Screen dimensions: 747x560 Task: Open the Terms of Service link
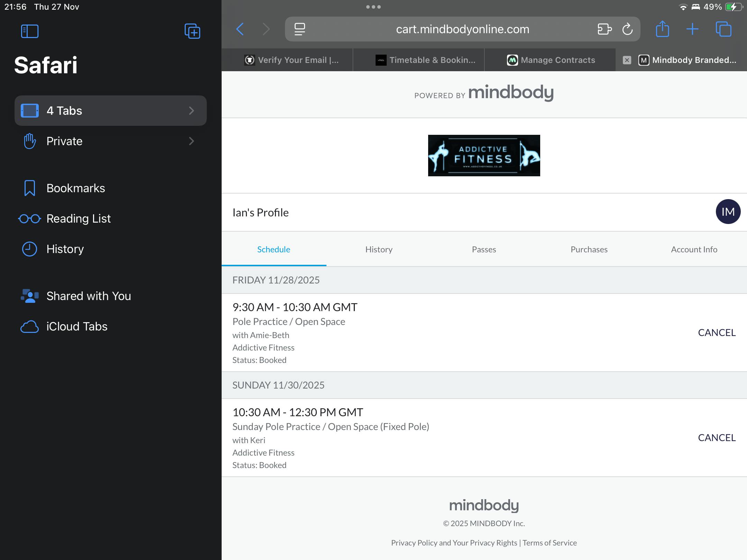click(550, 543)
